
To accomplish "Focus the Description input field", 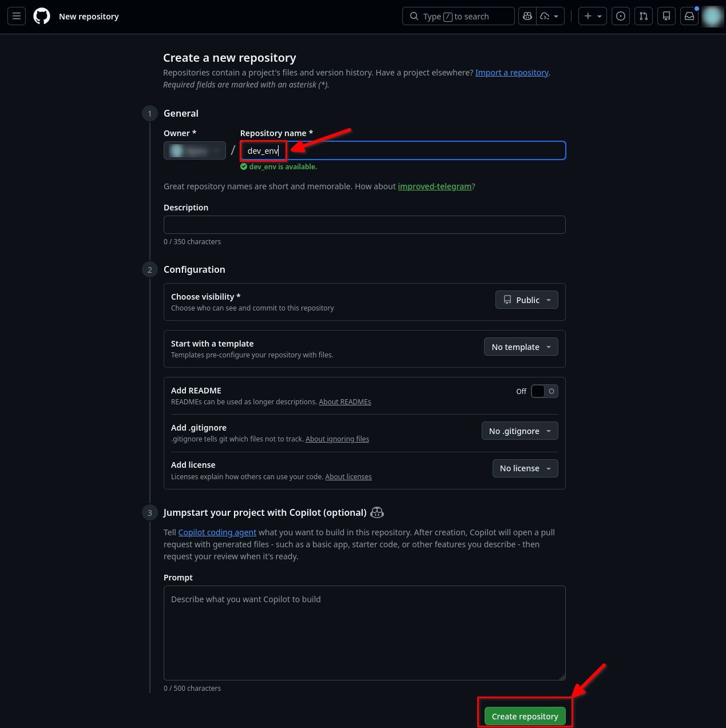I will point(364,225).
